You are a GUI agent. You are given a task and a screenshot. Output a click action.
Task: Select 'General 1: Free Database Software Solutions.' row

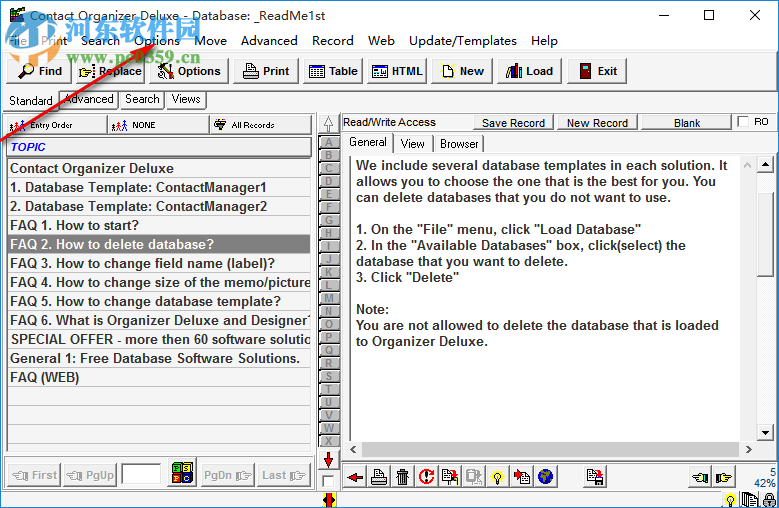(x=159, y=359)
